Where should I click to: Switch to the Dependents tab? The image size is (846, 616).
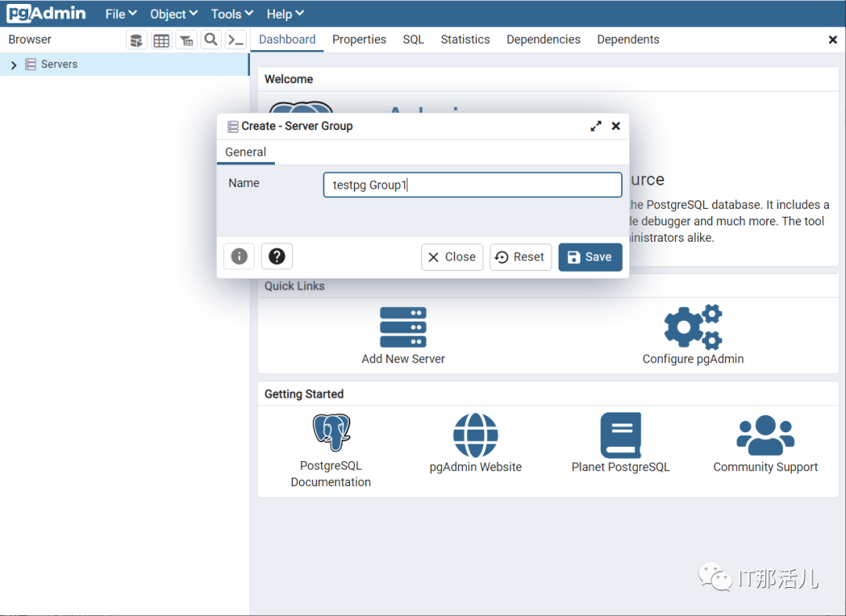tap(628, 39)
